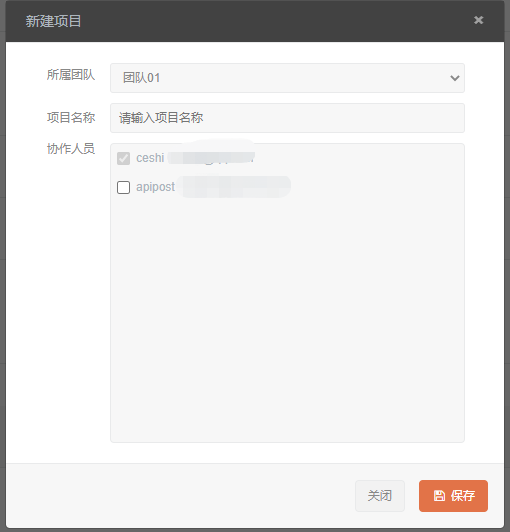
Task: Click the blurred email beside ceshi
Action: (x=211, y=158)
